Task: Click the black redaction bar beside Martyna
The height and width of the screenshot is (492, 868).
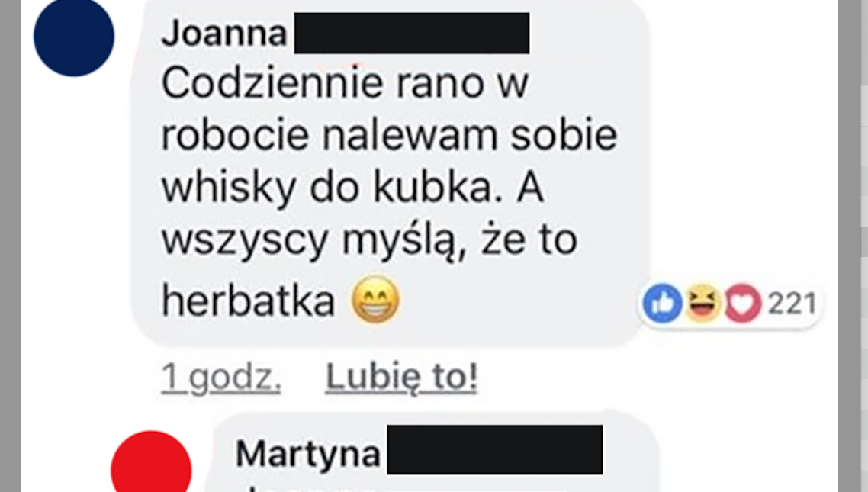Action: (x=495, y=449)
